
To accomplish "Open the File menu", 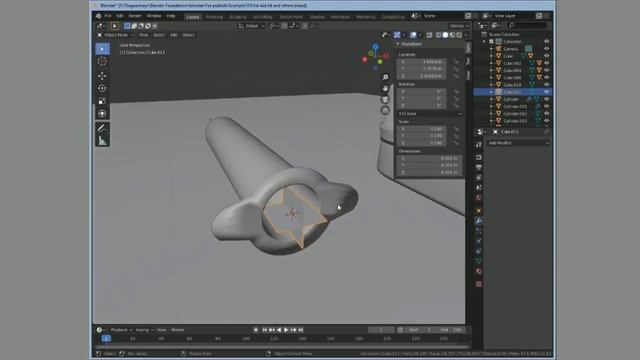I will (108, 16).
